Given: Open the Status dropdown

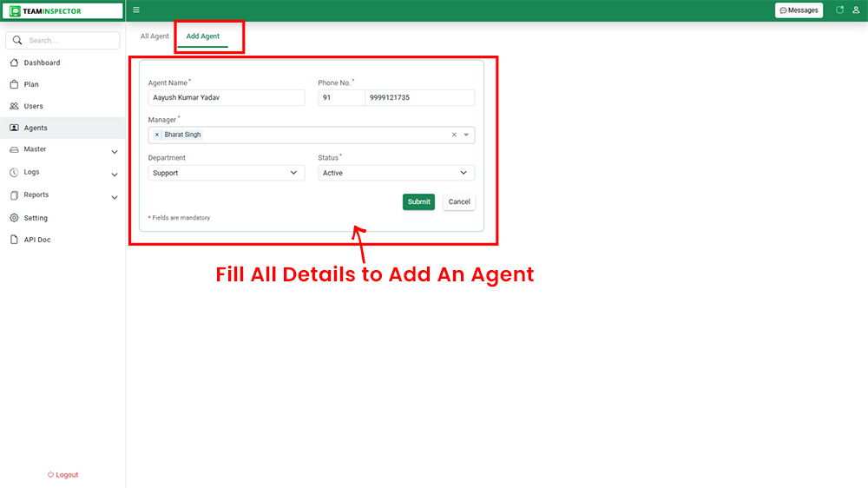Looking at the screenshot, I should [x=396, y=173].
